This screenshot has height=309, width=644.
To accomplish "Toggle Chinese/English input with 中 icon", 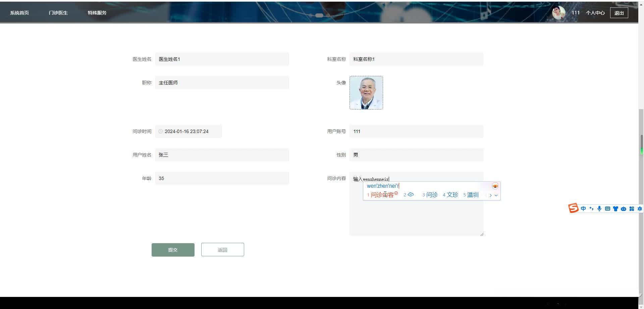I will pyautogui.click(x=583, y=209).
